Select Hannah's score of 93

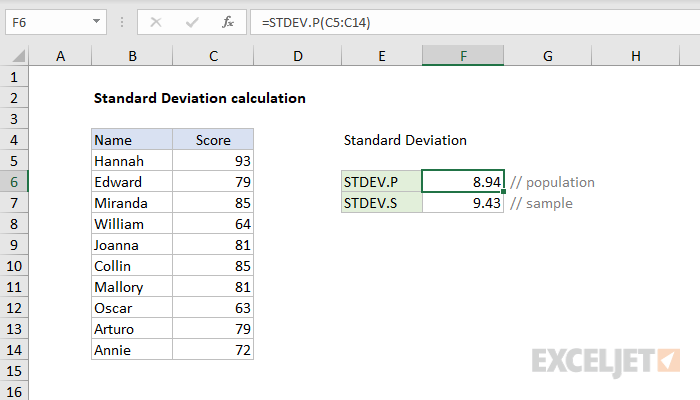click(x=213, y=161)
